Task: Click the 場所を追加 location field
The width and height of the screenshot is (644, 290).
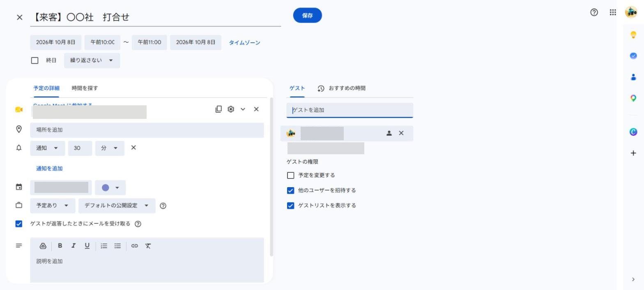Action: tap(147, 130)
